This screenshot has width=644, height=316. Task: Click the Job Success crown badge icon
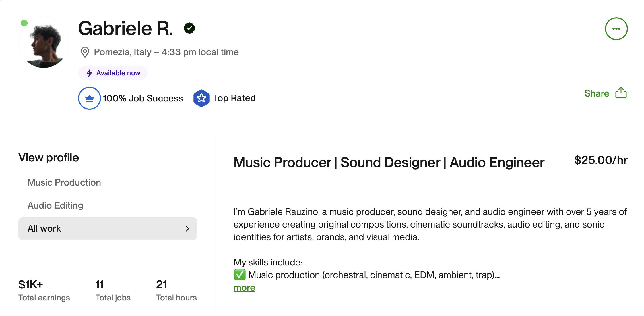(90, 98)
